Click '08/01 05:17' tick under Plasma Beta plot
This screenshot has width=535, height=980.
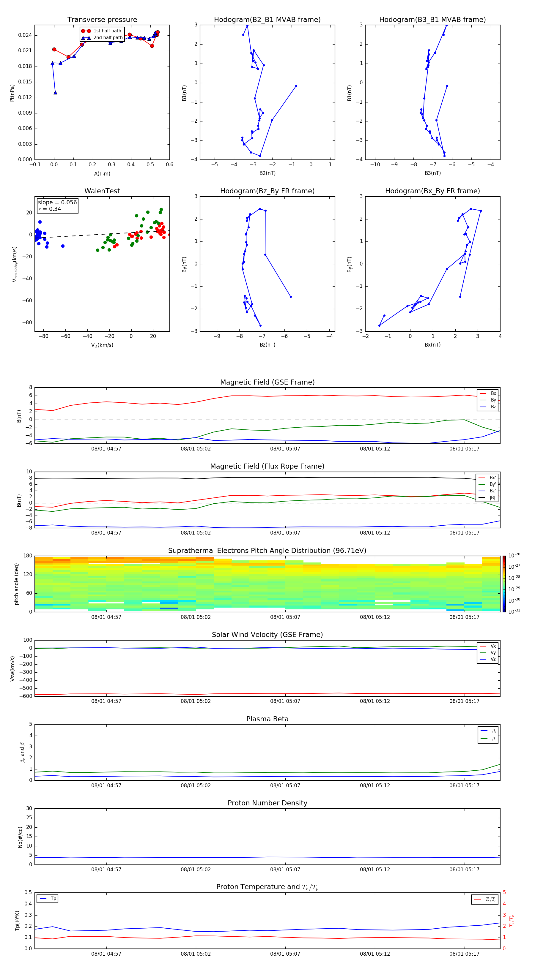coord(464,785)
